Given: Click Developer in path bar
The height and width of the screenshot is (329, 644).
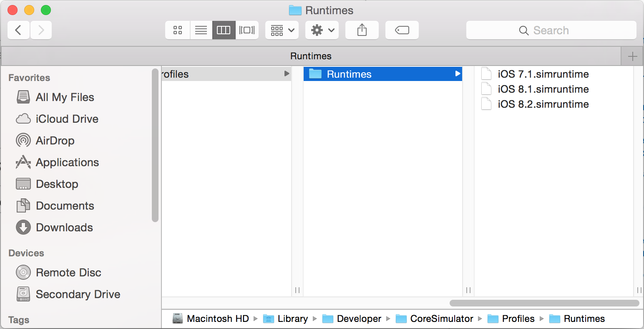Looking at the screenshot, I should [x=352, y=319].
